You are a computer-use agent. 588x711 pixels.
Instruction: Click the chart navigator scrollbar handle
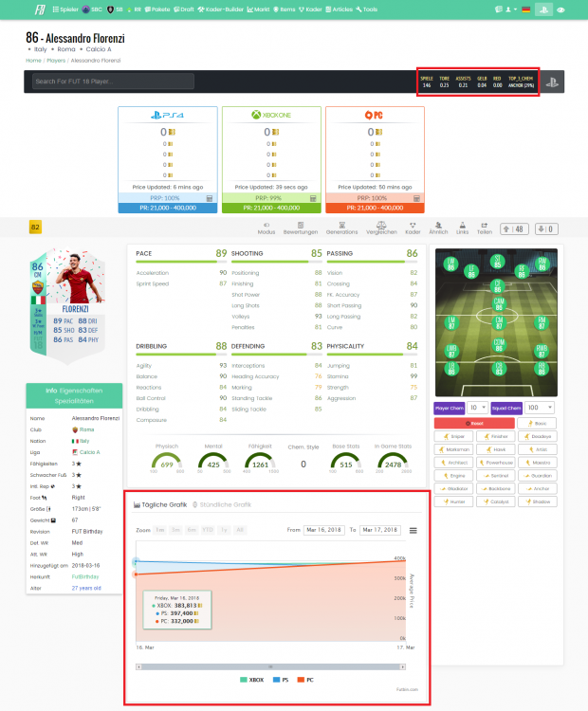[x=270, y=667]
